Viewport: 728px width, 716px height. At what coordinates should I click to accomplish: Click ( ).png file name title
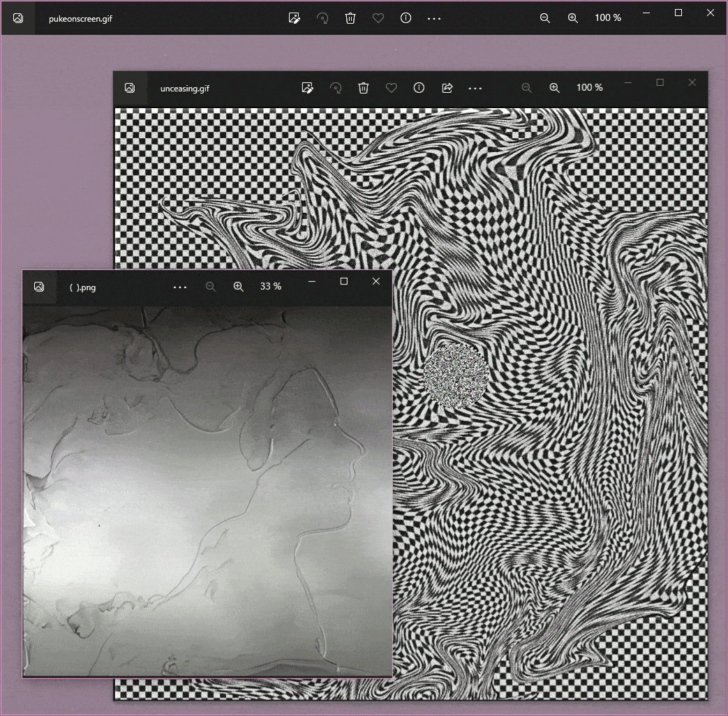coord(82,287)
